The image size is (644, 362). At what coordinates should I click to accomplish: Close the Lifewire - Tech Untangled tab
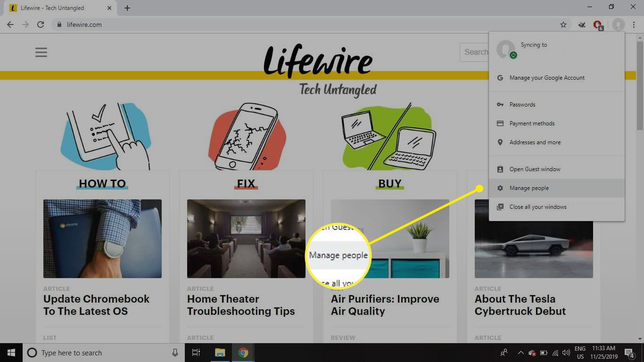[x=109, y=8]
